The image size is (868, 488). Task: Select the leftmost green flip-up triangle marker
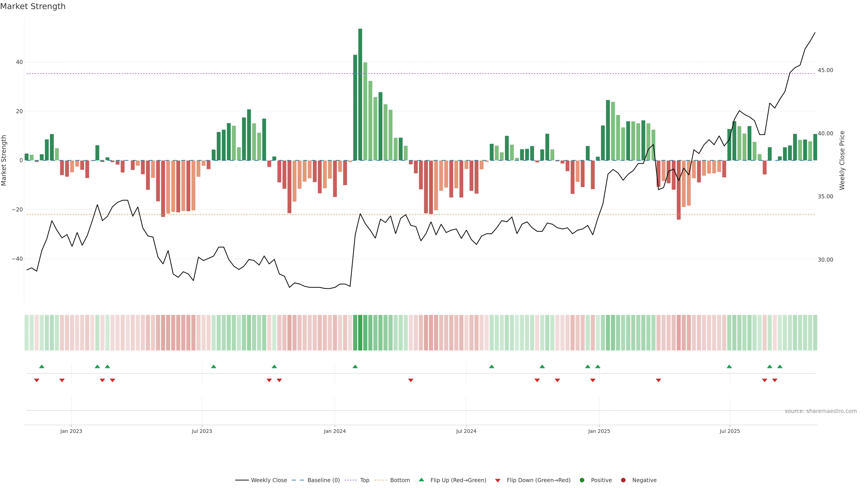click(x=42, y=366)
